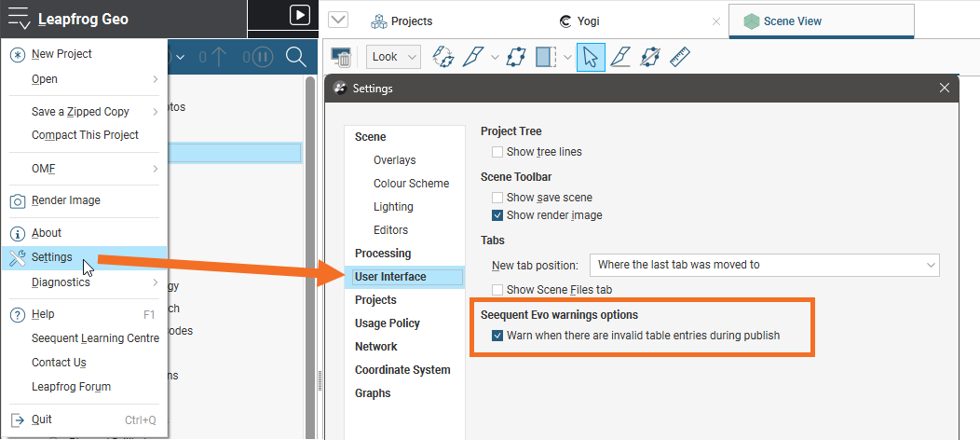Open the Look dropdown in toolbar

[393, 57]
